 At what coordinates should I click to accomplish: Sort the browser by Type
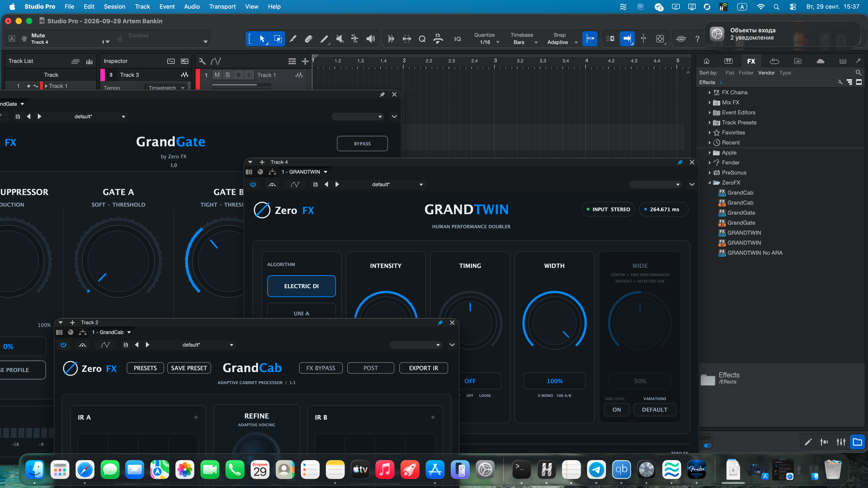coord(785,73)
